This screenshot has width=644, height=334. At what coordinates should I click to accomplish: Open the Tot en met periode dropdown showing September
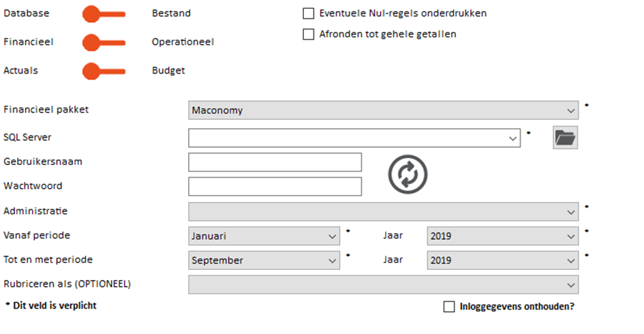click(264, 260)
